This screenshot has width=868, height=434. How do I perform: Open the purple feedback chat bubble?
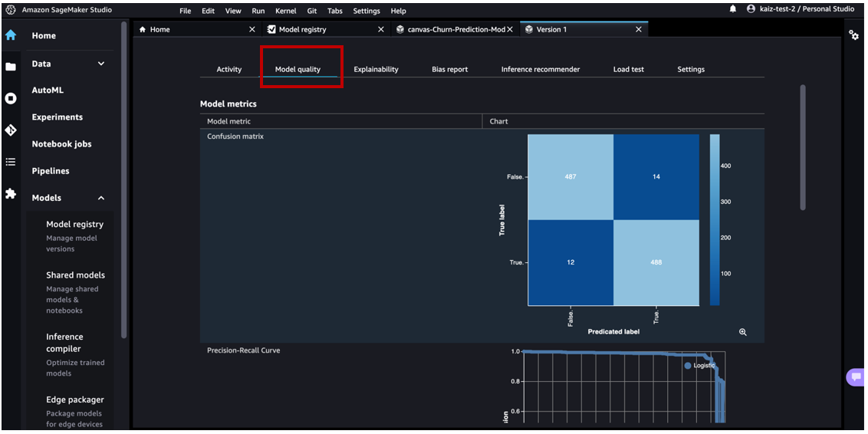coord(855,377)
